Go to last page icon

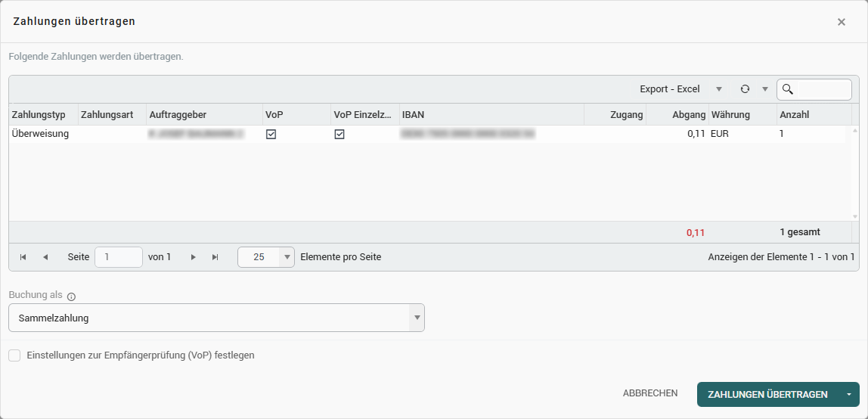(215, 257)
